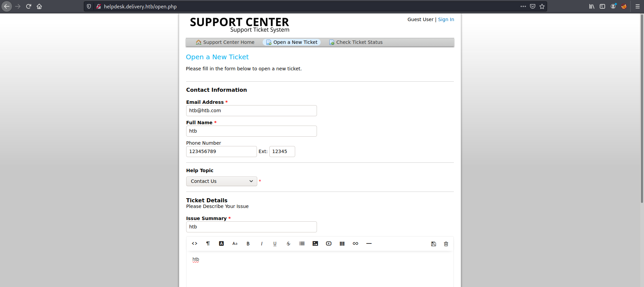Screen dimensions: 644x287
Task: Click the SUPPORT CENTER logo
Action: pyautogui.click(x=239, y=25)
